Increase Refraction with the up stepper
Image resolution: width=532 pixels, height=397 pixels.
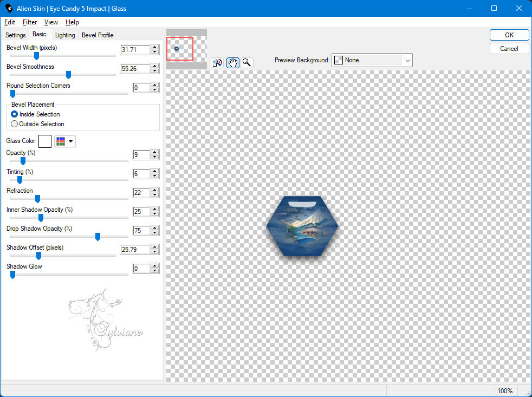(155, 190)
